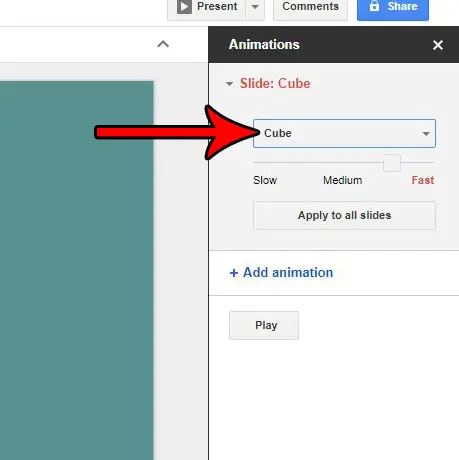Collapse the toolbar with the up chevron
Viewport: 459px width, 460px height.
(163, 44)
